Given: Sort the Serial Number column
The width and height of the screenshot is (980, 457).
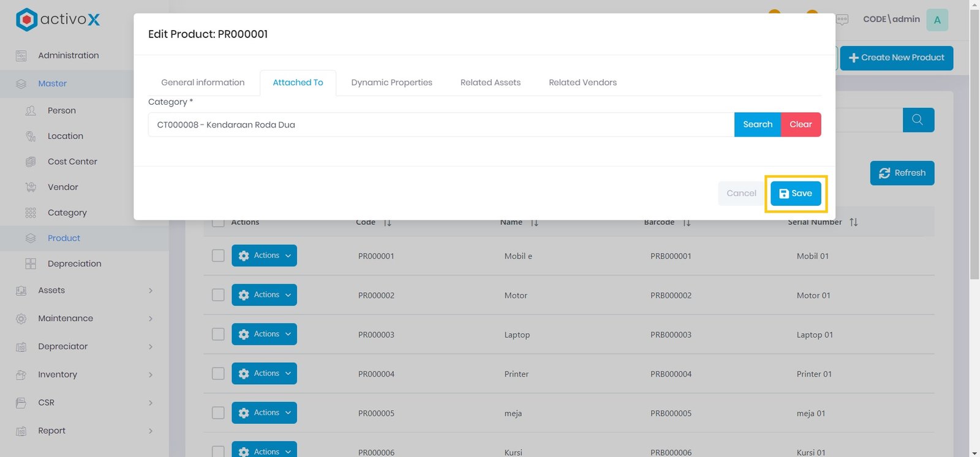Looking at the screenshot, I should 853,222.
